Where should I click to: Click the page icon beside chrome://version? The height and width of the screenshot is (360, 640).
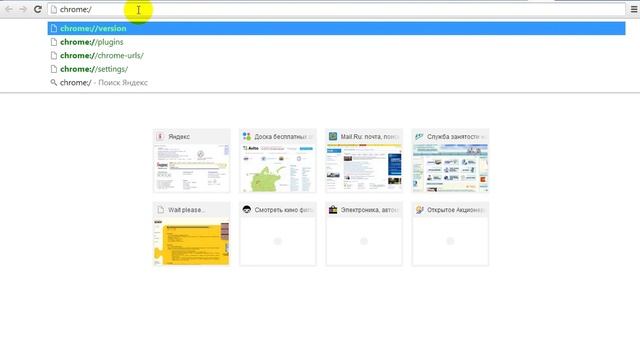(x=53, y=28)
